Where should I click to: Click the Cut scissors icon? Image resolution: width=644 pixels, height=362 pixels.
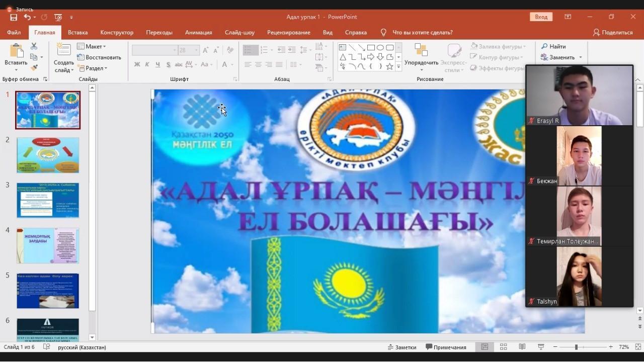tap(34, 46)
